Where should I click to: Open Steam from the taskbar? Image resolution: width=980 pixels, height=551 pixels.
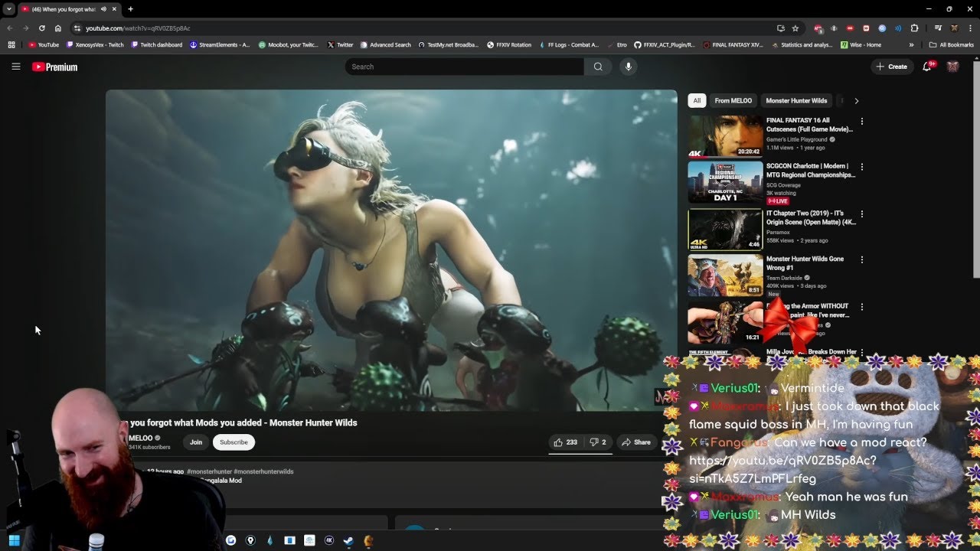[x=348, y=541]
